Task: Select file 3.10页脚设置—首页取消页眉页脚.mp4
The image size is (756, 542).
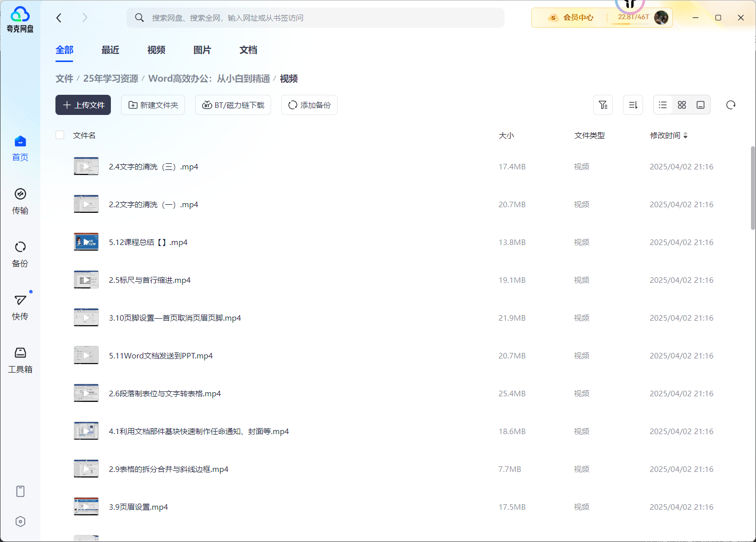Action: 175,318
